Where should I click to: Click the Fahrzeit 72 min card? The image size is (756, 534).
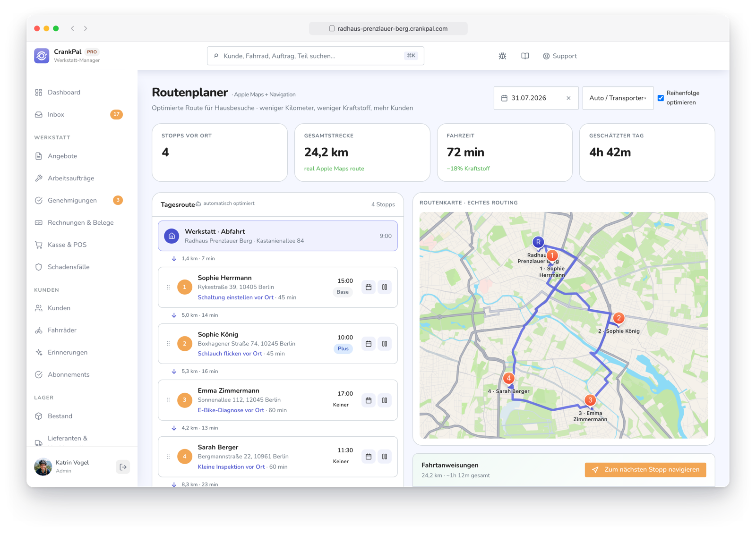tap(505, 153)
